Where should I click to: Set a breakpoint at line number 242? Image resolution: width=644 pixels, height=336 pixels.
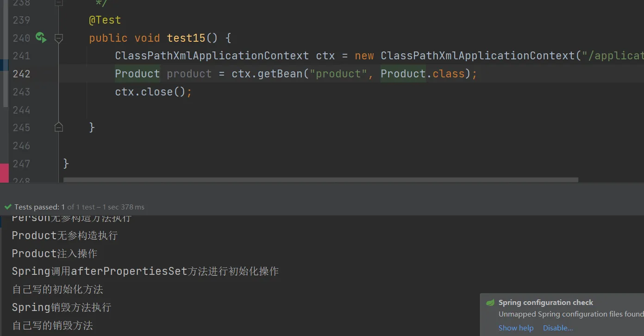[21, 74]
